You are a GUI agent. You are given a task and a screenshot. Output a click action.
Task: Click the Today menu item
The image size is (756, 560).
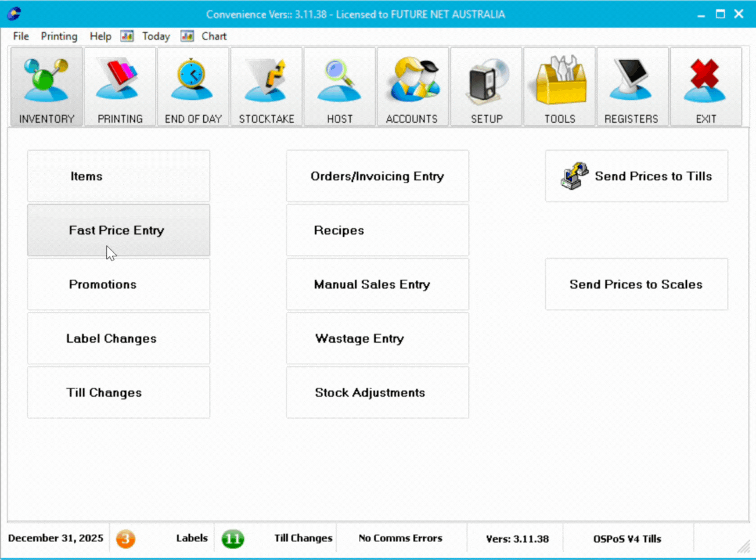(156, 36)
